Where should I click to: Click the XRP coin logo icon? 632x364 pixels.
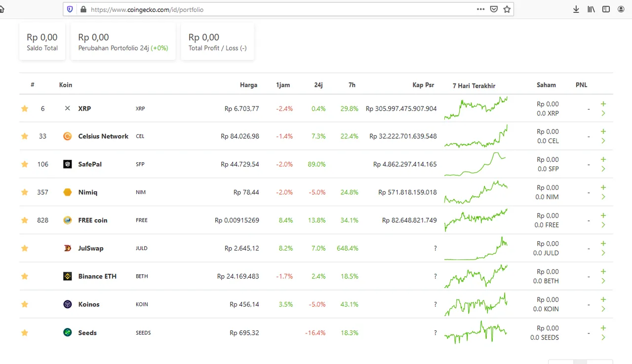(68, 109)
